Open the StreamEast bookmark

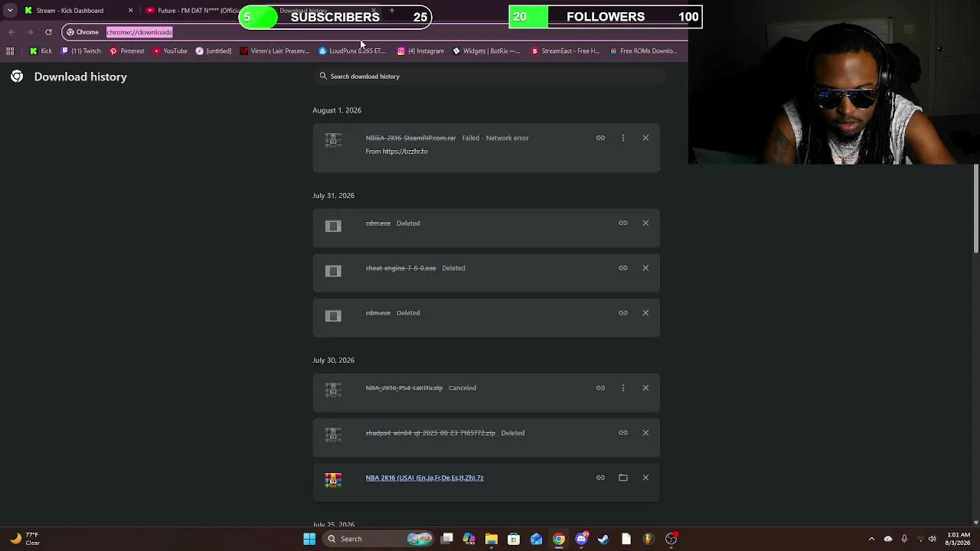point(565,51)
